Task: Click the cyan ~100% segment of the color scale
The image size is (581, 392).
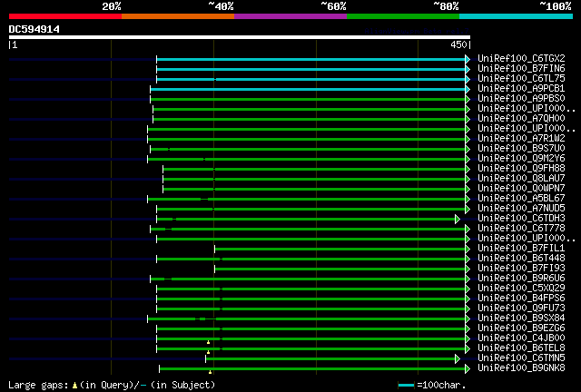Action: click(517, 16)
